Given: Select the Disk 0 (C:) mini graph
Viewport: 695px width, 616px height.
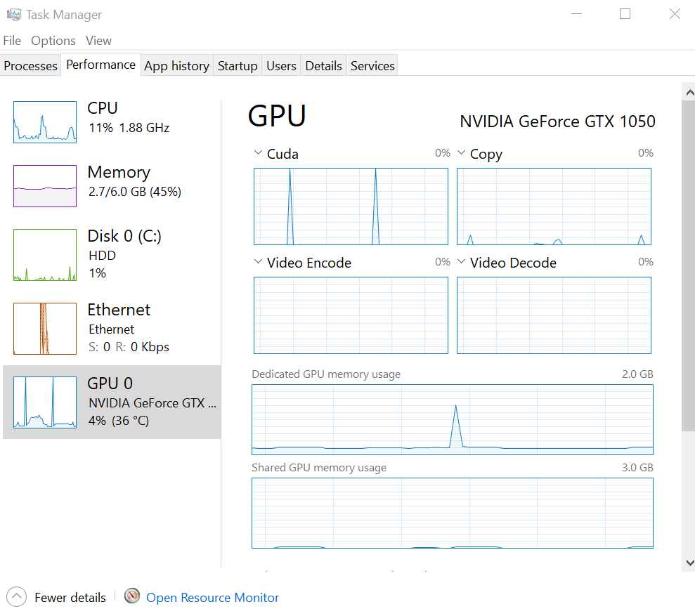Looking at the screenshot, I should [45, 255].
